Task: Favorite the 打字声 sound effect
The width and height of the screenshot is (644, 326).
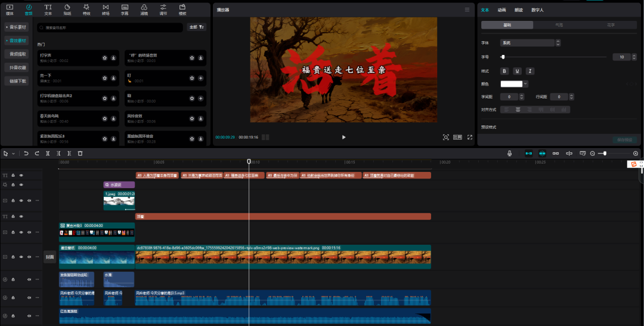Action: coord(105,58)
